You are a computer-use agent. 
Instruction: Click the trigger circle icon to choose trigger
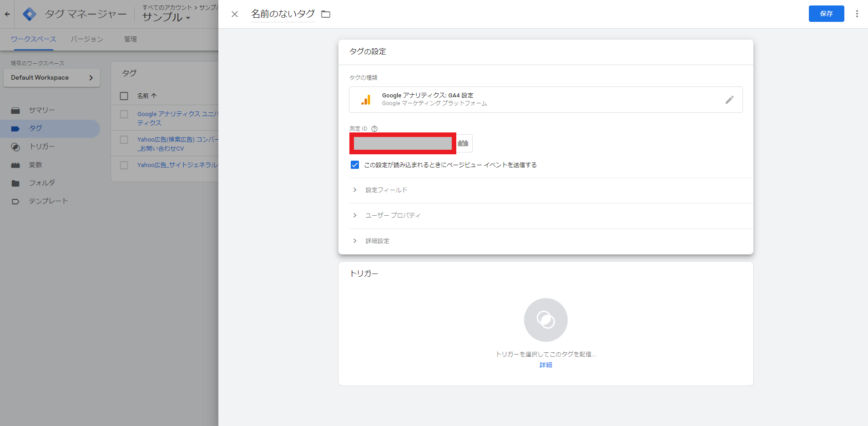[x=545, y=320]
